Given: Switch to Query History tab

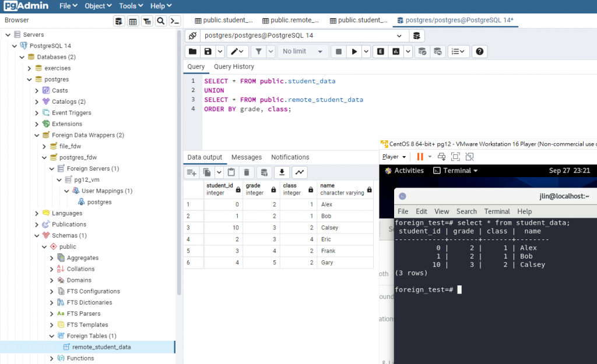Looking at the screenshot, I should tap(234, 66).
